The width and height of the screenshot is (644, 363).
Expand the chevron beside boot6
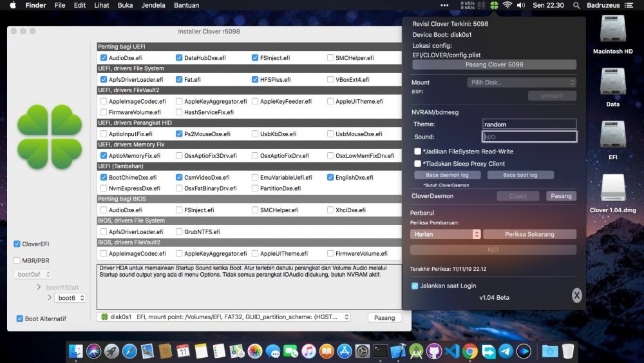(x=50, y=297)
